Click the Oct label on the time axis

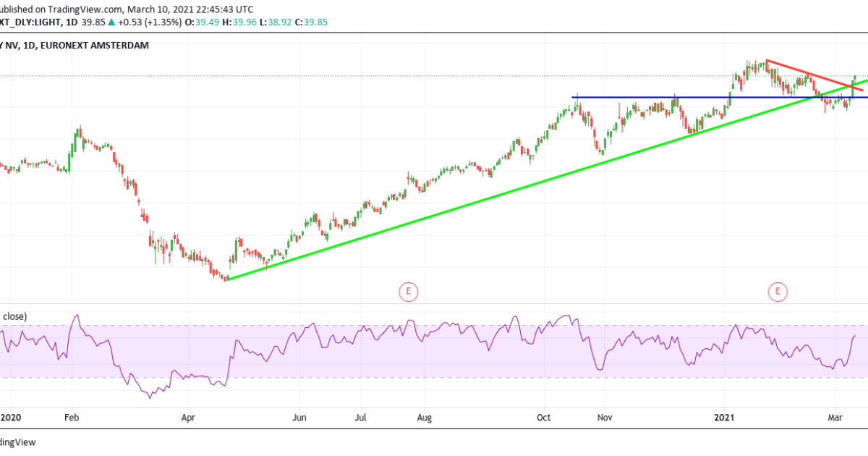click(544, 418)
